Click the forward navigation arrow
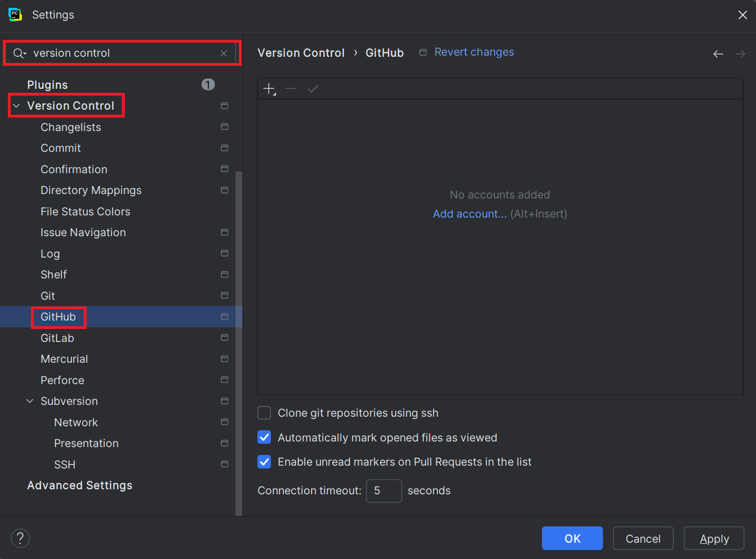The height and width of the screenshot is (559, 756). coord(740,53)
